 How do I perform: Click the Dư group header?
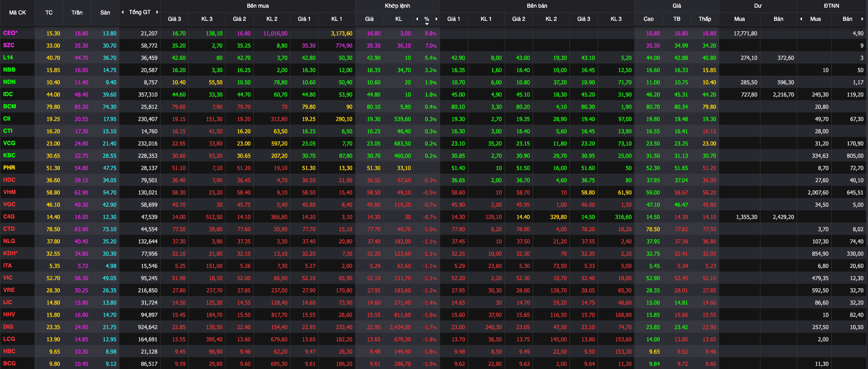tap(758, 6)
